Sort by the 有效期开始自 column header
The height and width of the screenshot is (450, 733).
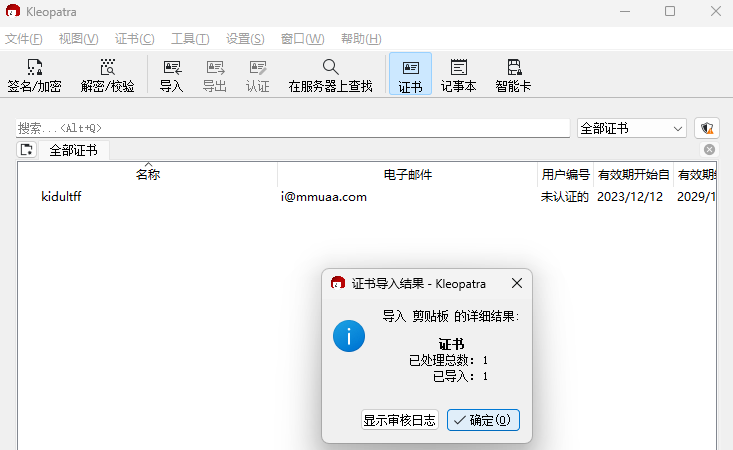(x=633, y=175)
